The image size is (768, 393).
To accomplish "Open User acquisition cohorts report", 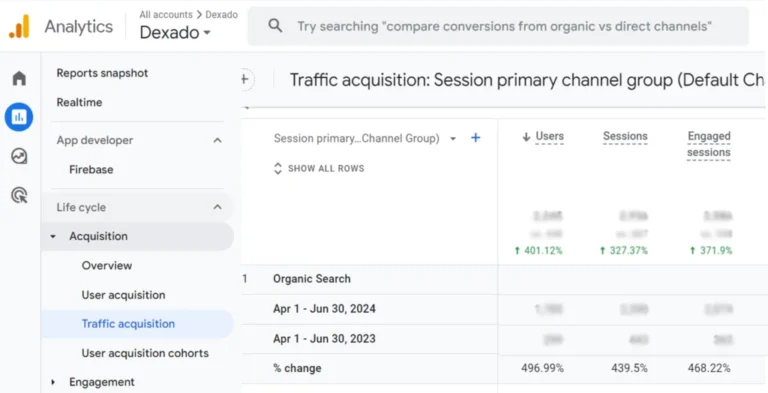I will tap(145, 353).
